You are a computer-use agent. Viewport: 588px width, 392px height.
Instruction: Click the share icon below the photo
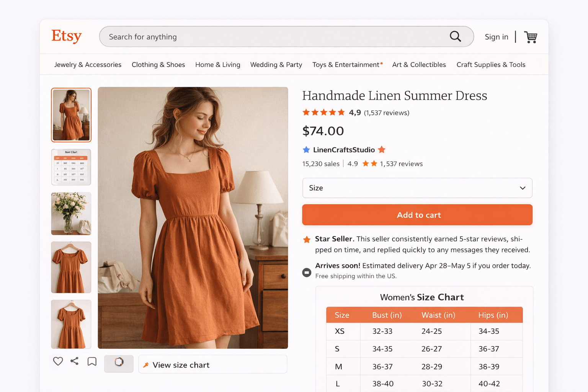click(x=74, y=361)
